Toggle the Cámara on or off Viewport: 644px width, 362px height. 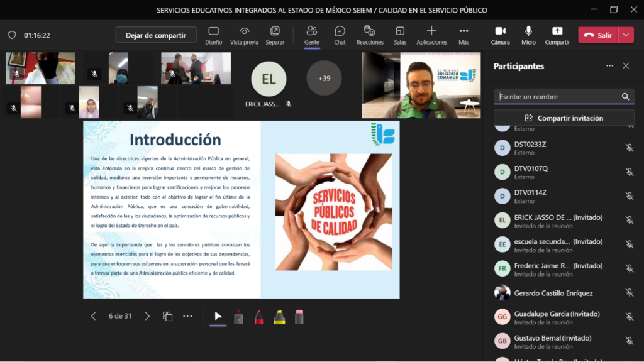500,35
